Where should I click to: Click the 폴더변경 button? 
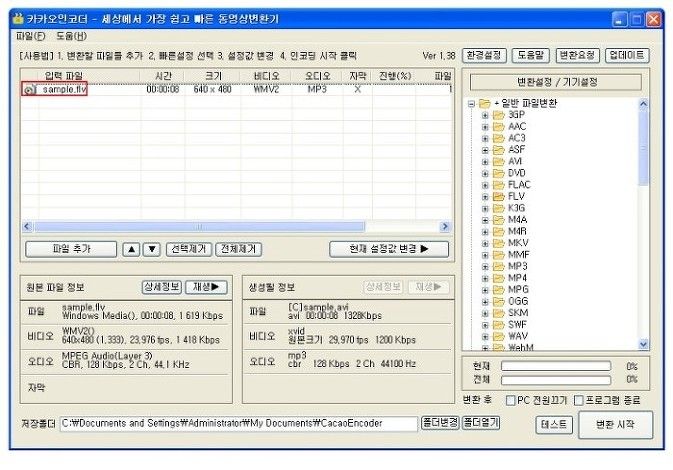click(x=440, y=423)
